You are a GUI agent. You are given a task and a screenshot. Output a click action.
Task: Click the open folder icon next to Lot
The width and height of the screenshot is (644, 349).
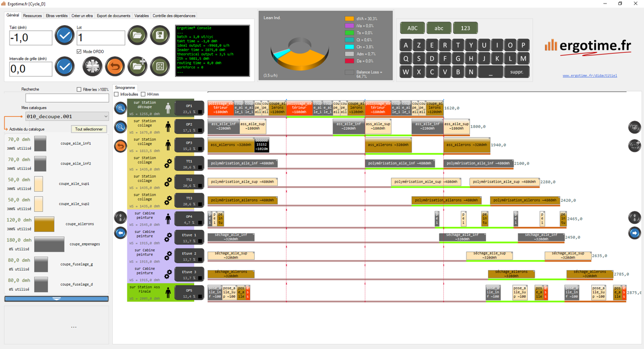click(137, 36)
